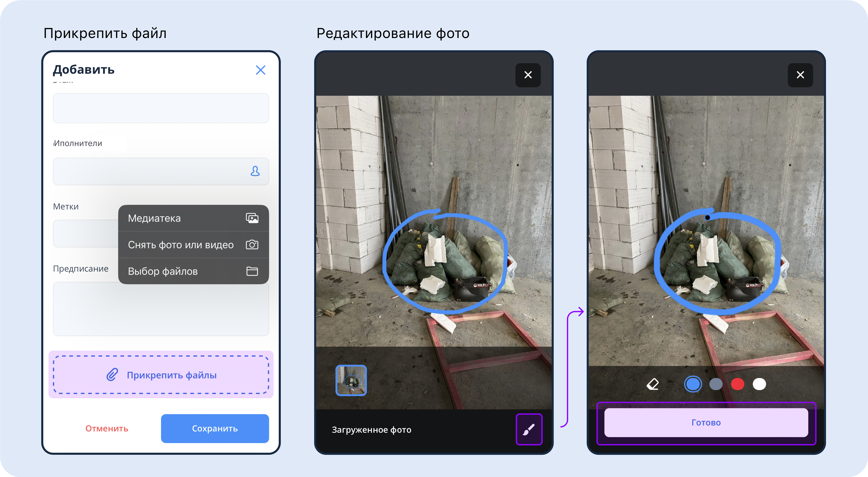Pick the white brush color

point(759,384)
